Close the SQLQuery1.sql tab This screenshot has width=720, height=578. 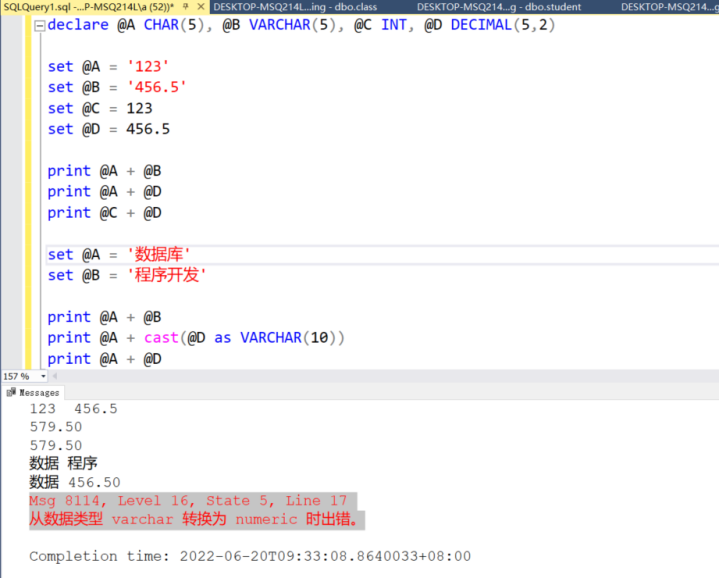coord(201,6)
